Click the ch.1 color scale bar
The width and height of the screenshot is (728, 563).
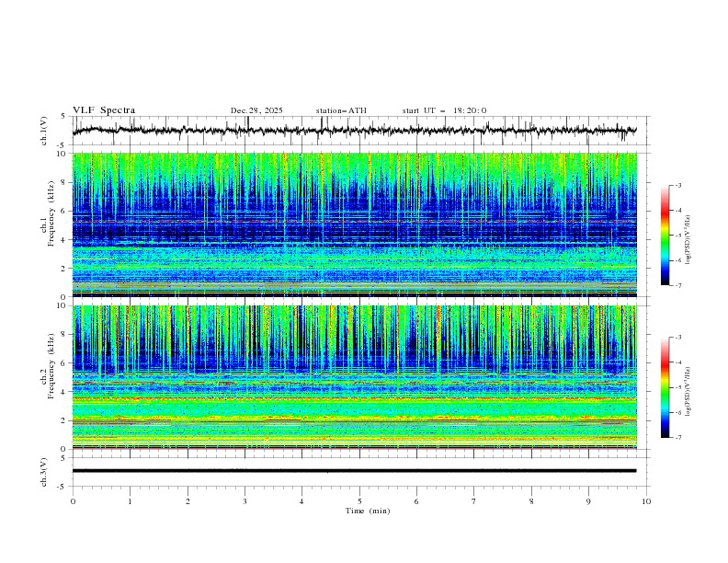pos(665,236)
